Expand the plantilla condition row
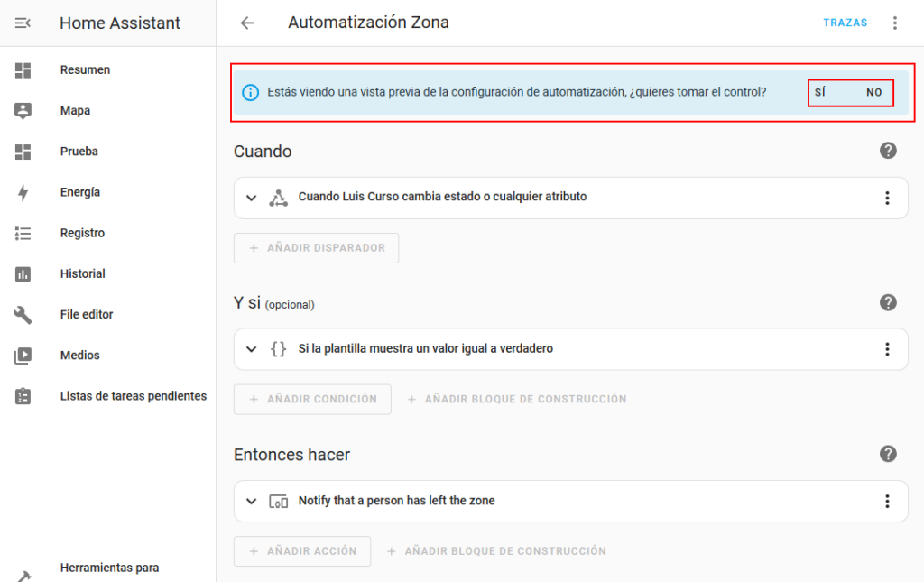This screenshot has height=582, width=924. coord(252,349)
